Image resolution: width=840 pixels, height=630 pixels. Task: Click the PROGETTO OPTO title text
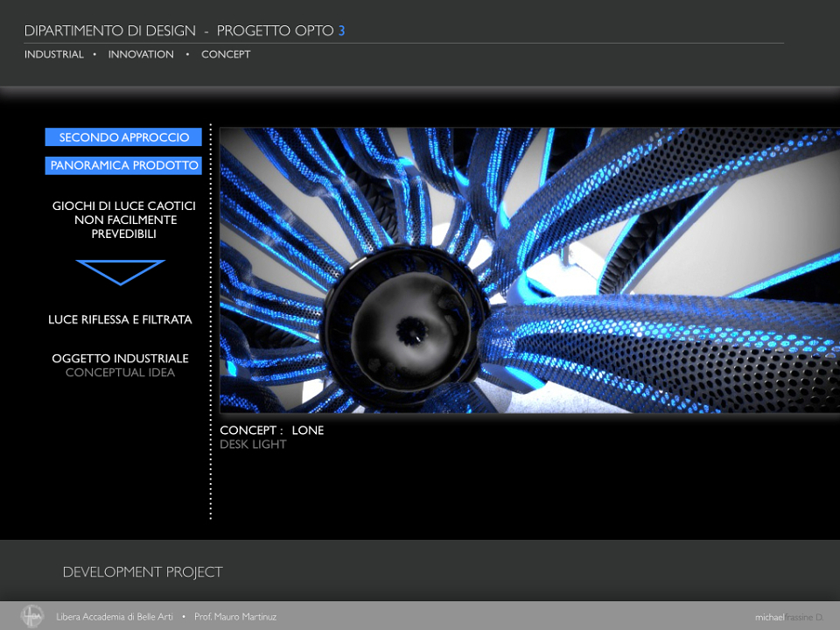click(x=276, y=31)
